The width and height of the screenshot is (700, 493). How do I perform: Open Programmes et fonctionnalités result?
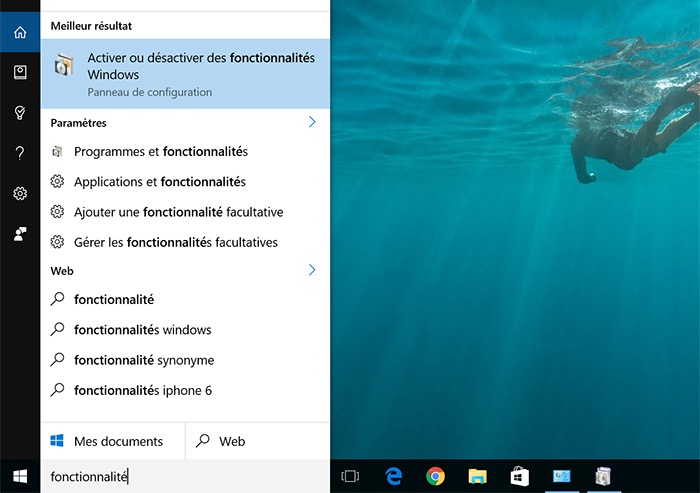click(x=160, y=152)
